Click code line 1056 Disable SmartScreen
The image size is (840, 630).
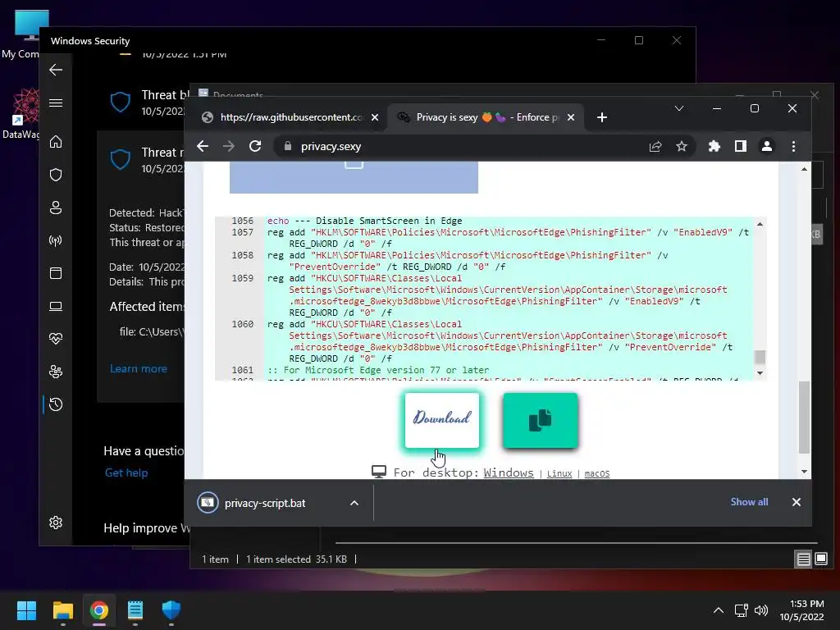click(364, 221)
